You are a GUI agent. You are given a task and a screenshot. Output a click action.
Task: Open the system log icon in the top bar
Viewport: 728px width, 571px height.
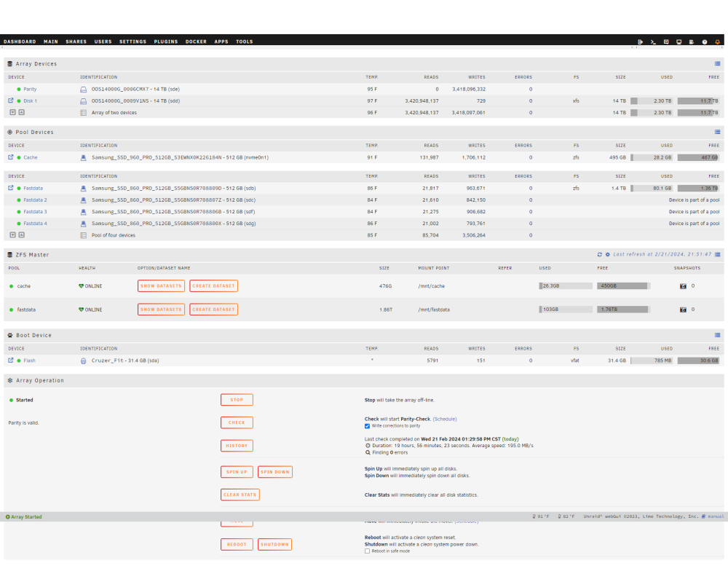point(692,42)
